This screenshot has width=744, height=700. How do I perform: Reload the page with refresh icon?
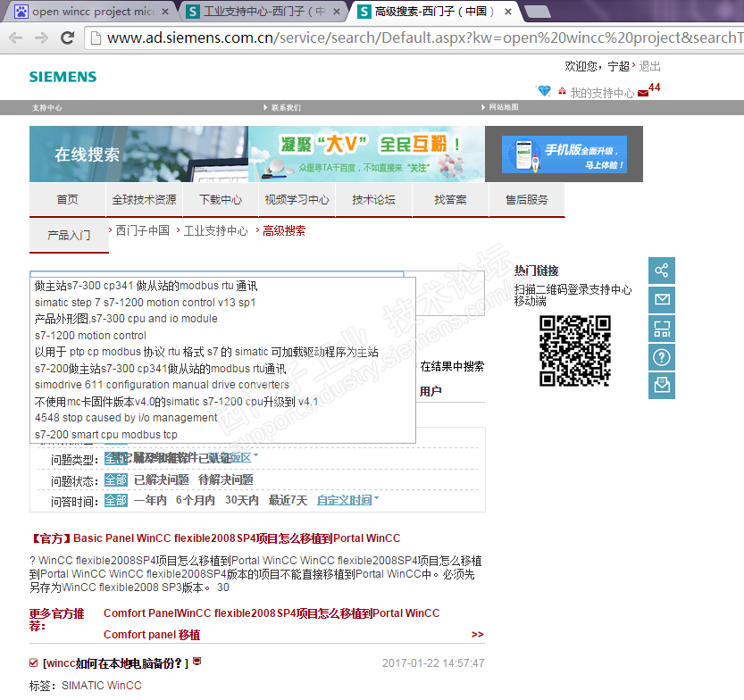pyautogui.click(x=67, y=37)
